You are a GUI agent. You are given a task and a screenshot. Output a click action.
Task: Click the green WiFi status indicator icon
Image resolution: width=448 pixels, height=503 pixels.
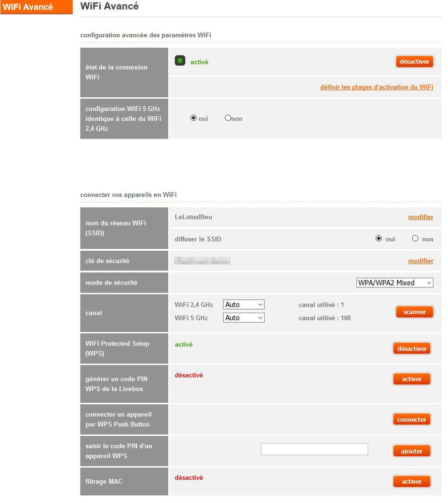point(180,60)
